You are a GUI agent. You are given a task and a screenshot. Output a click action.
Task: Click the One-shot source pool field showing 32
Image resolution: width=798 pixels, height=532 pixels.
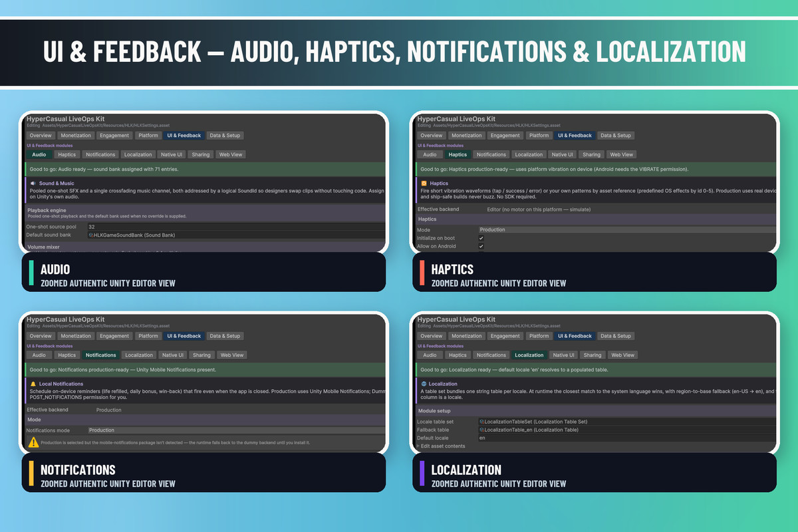[236, 227]
